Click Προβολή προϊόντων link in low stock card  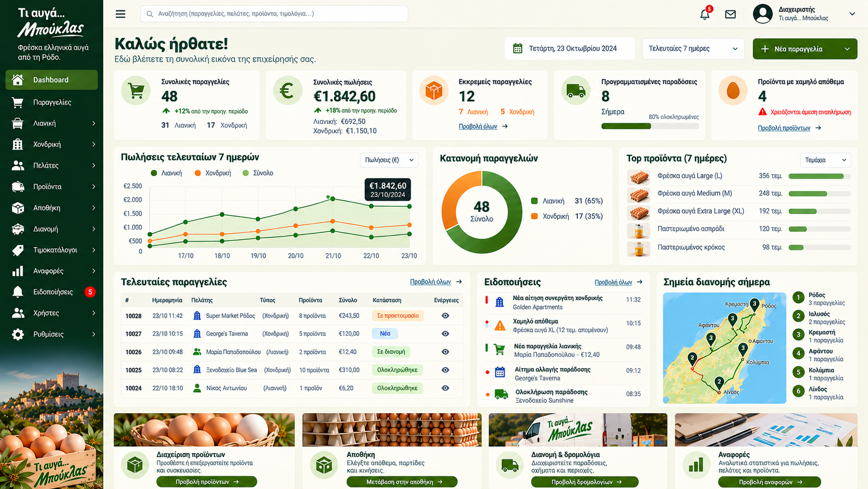coord(784,128)
